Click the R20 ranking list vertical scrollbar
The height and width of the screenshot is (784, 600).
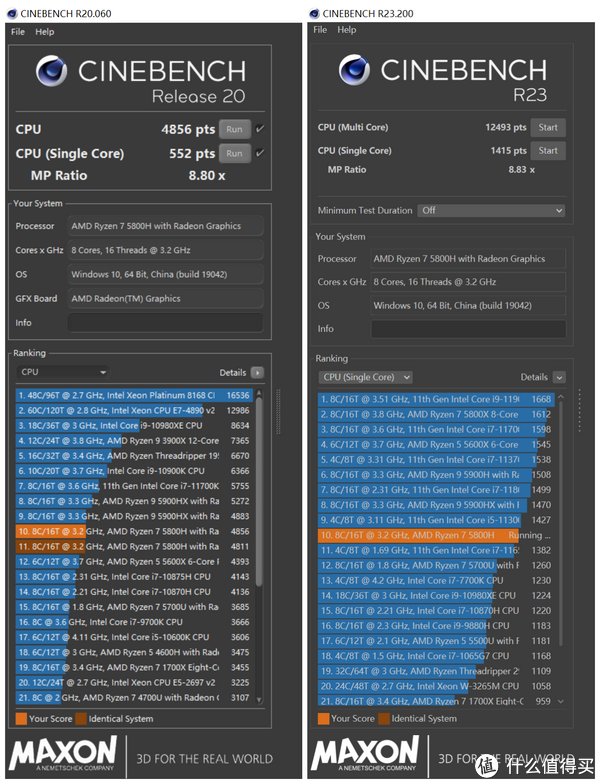coord(259,491)
